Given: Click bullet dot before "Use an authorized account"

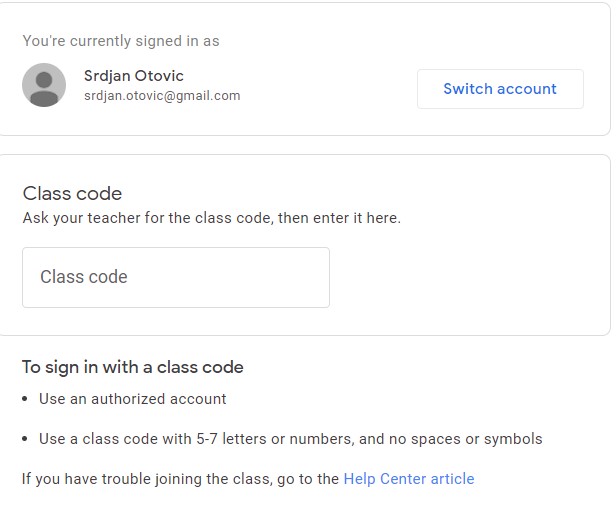Looking at the screenshot, I should [x=25, y=400].
